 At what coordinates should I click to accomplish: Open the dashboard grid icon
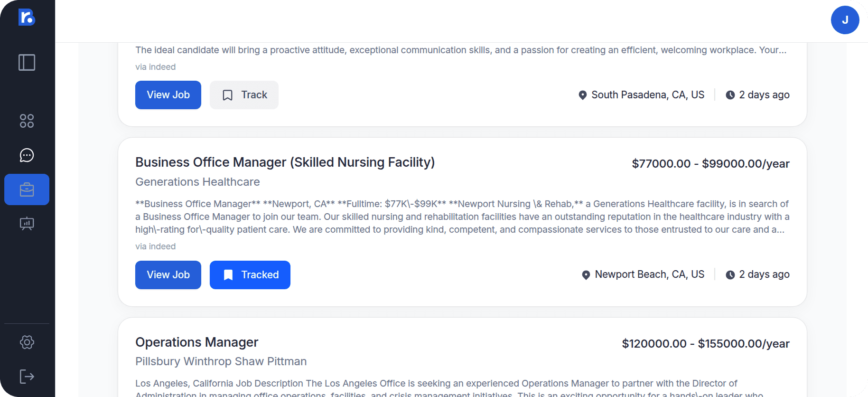(27, 121)
